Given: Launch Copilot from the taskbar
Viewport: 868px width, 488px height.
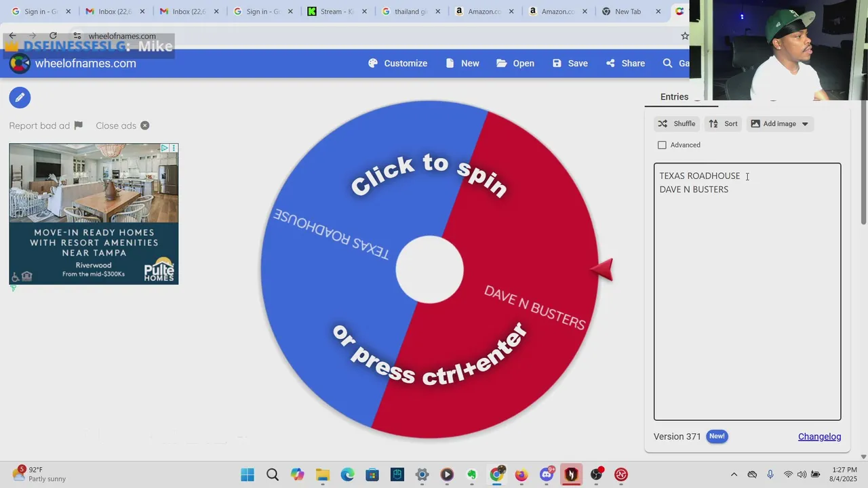Looking at the screenshot, I should coord(297,474).
